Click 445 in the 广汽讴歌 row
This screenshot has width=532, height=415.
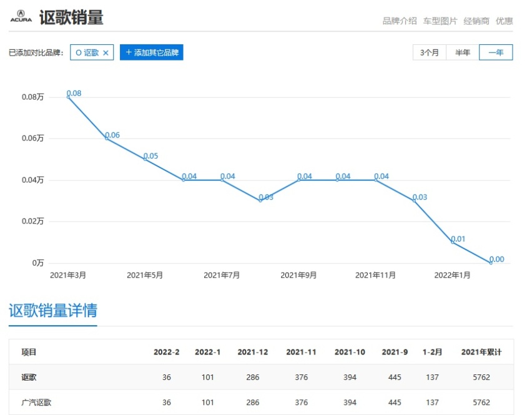pos(395,403)
